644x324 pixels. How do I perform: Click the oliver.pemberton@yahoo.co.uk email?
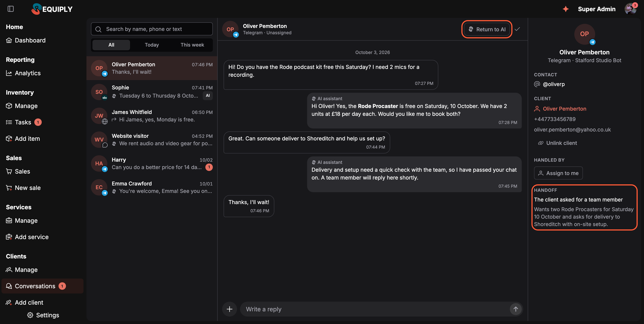(x=572, y=129)
